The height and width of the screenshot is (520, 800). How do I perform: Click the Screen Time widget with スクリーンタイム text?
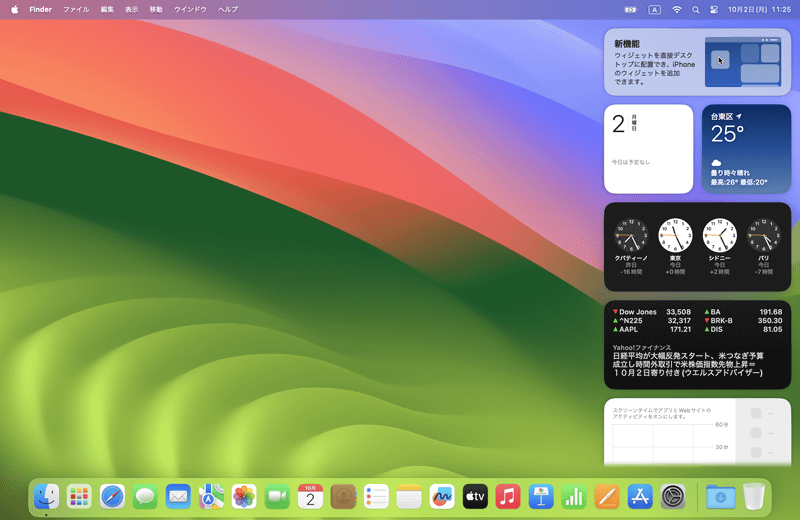tap(697, 432)
